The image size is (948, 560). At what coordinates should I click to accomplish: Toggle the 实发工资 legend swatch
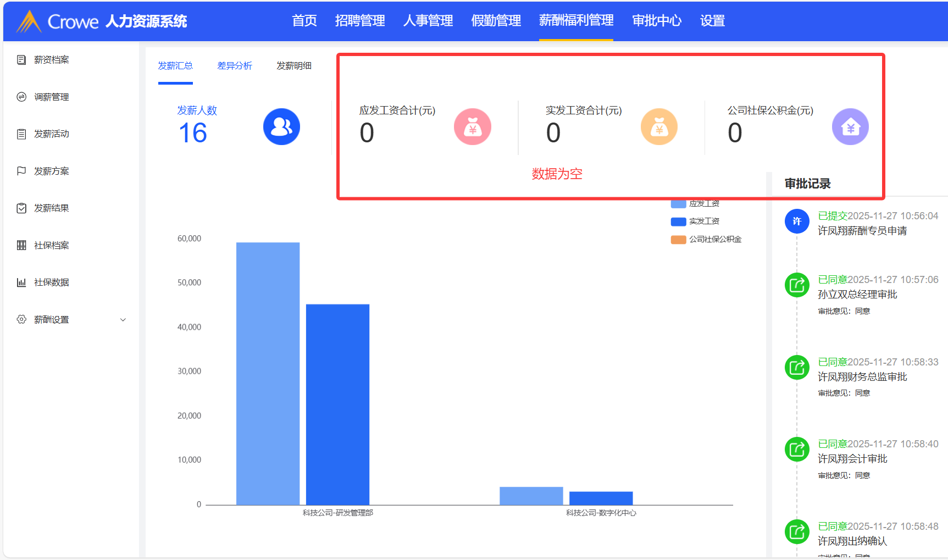tap(679, 221)
